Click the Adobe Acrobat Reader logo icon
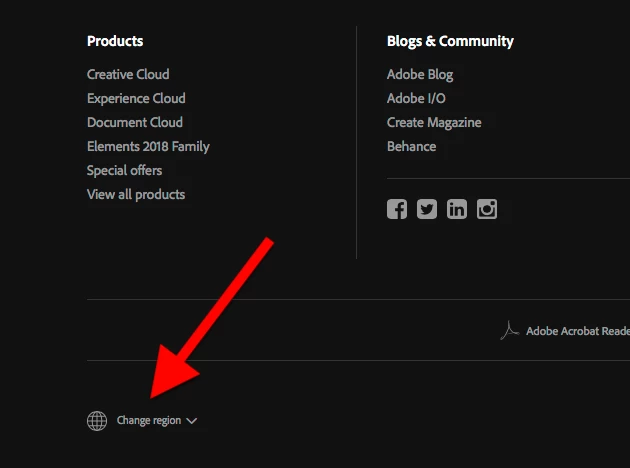630x468 pixels. tap(509, 331)
